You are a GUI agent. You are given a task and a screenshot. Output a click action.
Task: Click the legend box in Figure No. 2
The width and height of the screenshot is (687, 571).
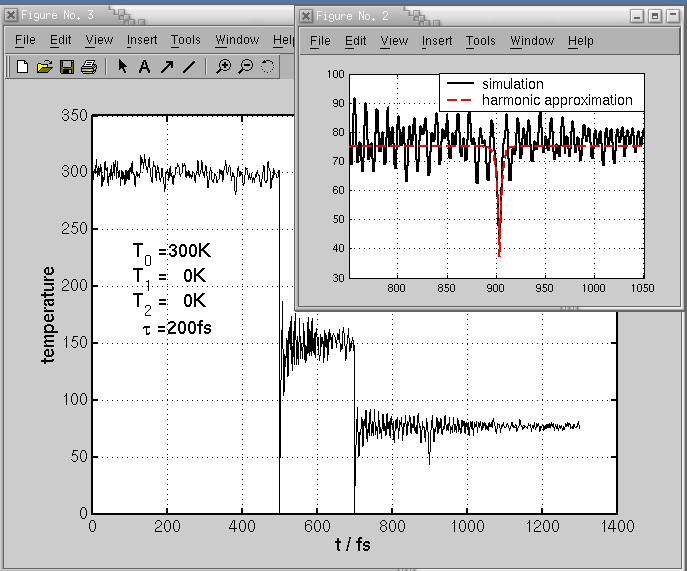coord(541,92)
